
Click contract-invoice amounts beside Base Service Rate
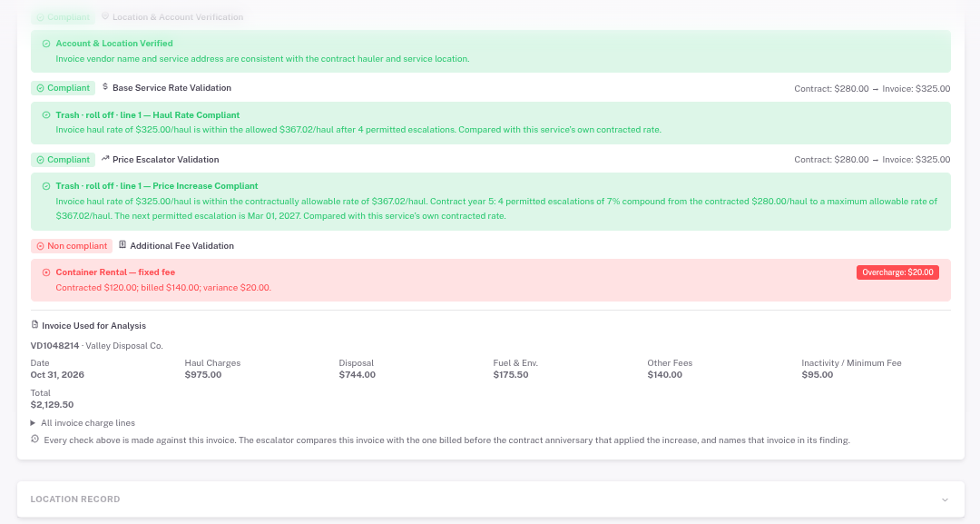tap(872, 89)
